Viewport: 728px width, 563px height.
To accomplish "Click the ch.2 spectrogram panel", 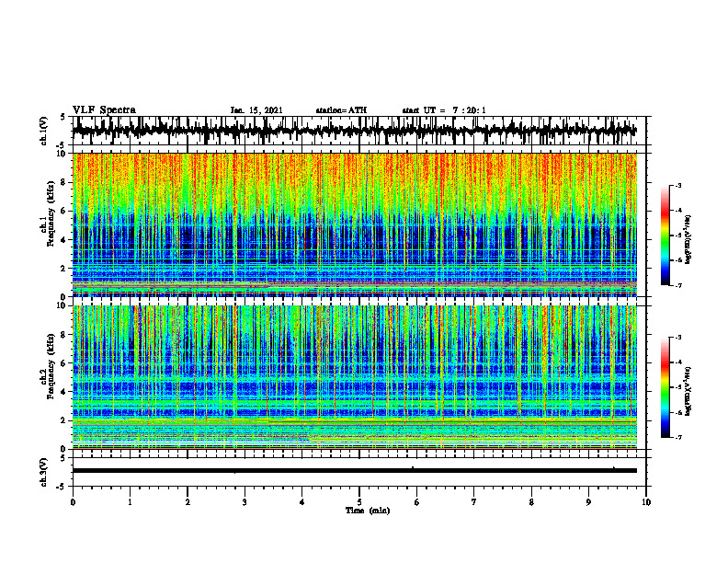I will click(354, 377).
